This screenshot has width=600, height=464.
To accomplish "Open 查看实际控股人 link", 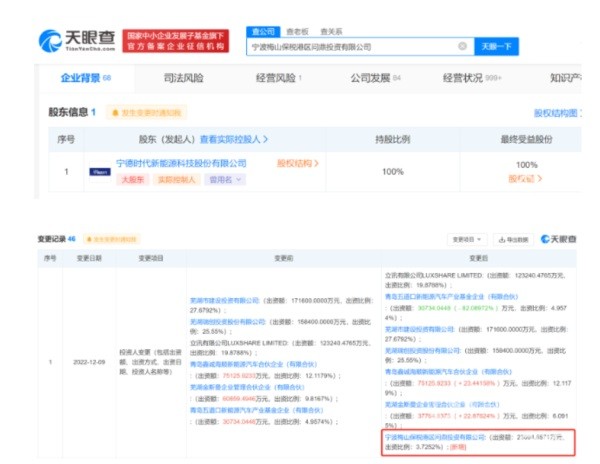I will pyautogui.click(x=234, y=139).
